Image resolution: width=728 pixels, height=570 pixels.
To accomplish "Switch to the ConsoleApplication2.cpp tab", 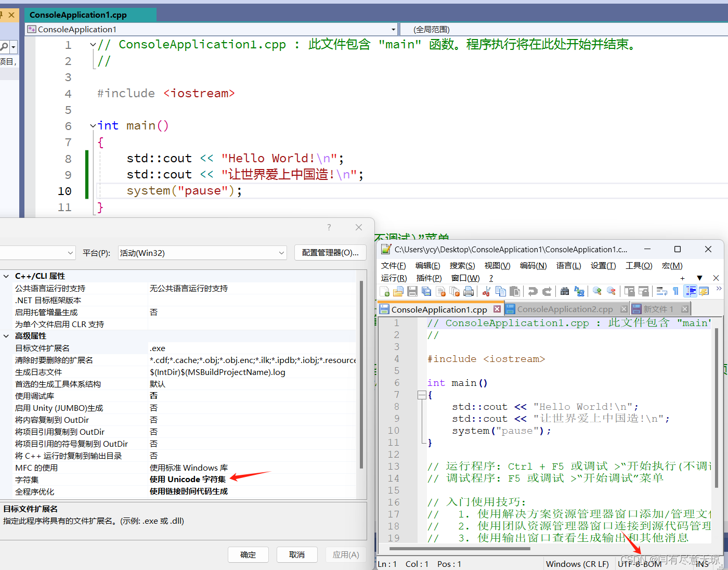I will click(564, 308).
